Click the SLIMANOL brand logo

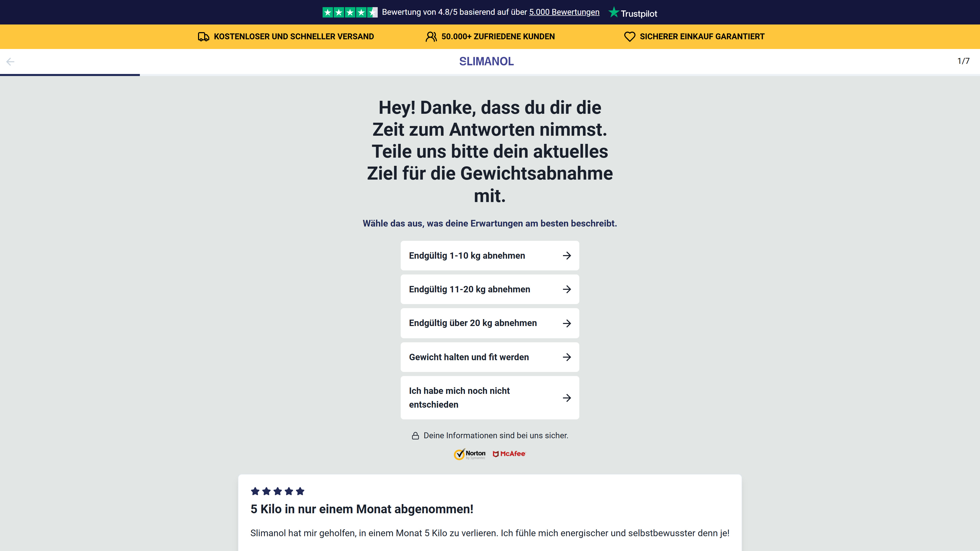point(486,61)
